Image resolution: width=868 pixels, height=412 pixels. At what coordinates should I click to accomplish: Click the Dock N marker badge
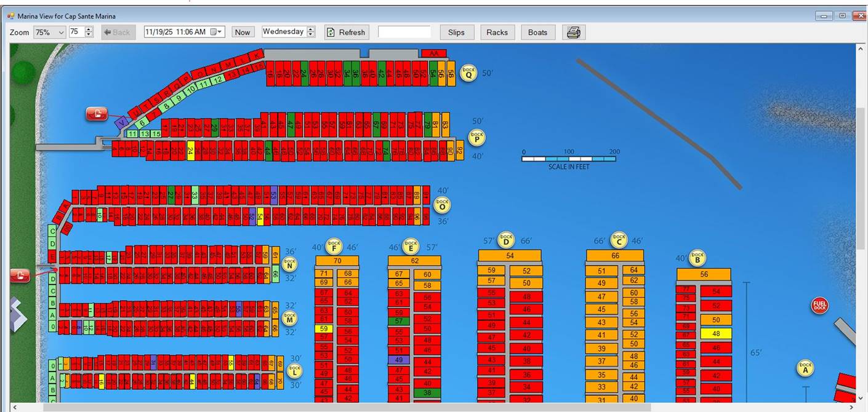(x=289, y=264)
